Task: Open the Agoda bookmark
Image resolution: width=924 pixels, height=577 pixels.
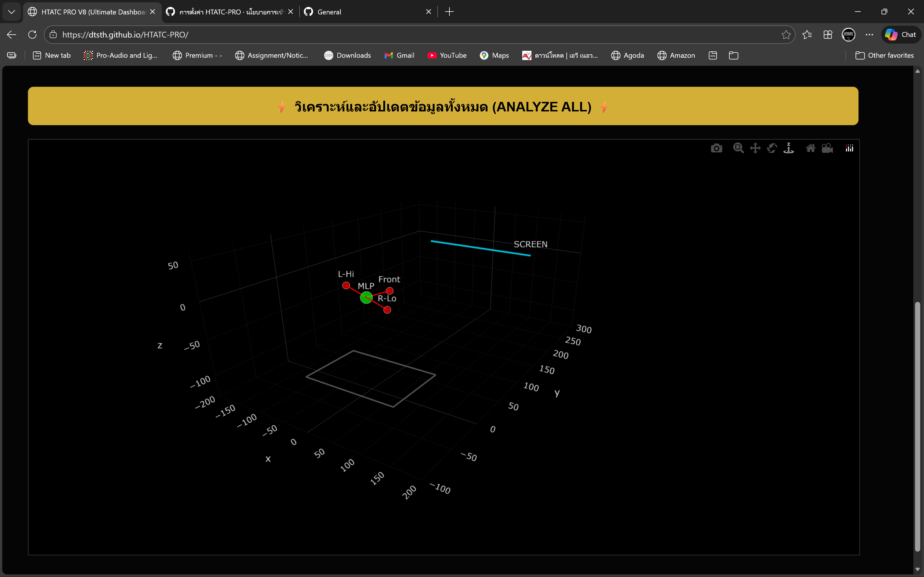Action: tap(628, 55)
